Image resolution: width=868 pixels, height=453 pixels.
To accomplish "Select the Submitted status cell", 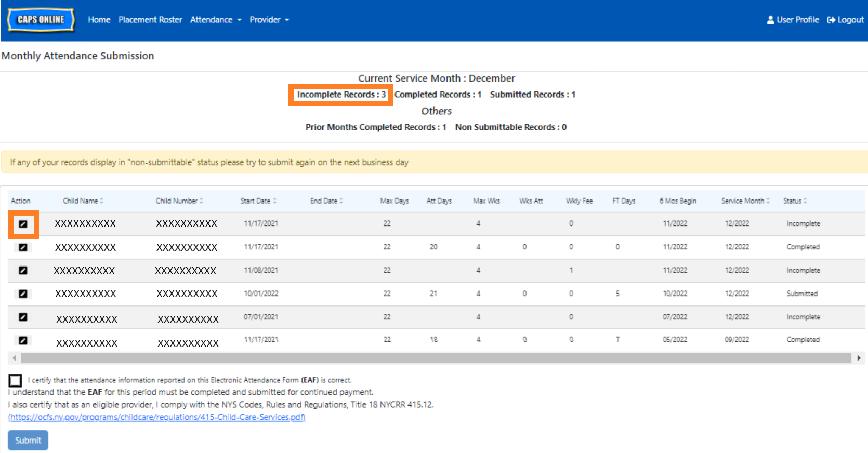I will pos(802,294).
